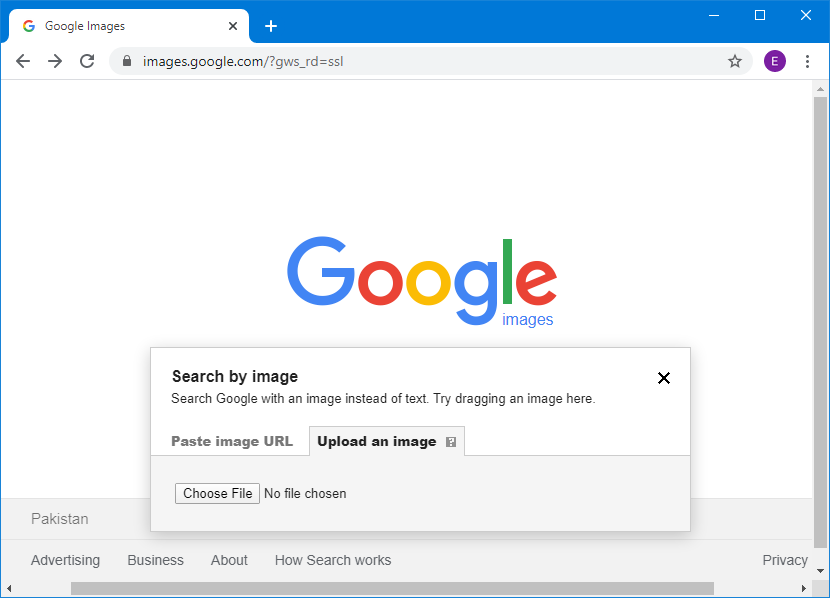
Task: Close the Search by image dialog
Action: click(663, 378)
